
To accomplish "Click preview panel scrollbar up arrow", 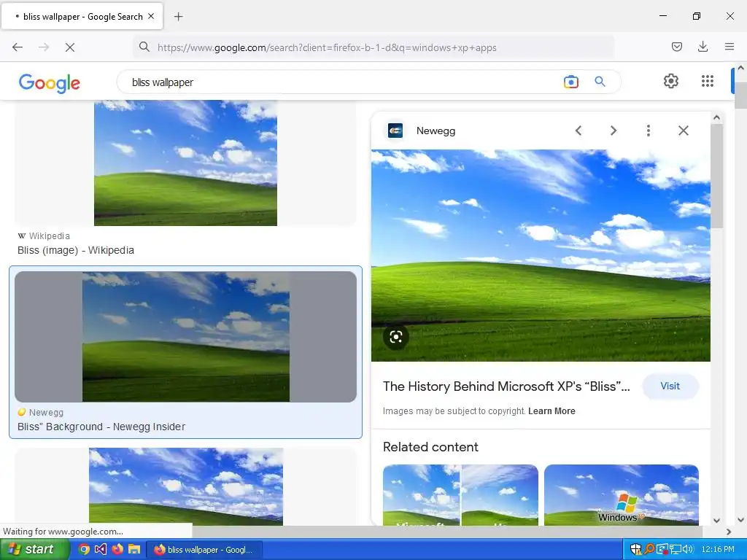I will pyautogui.click(x=716, y=117).
